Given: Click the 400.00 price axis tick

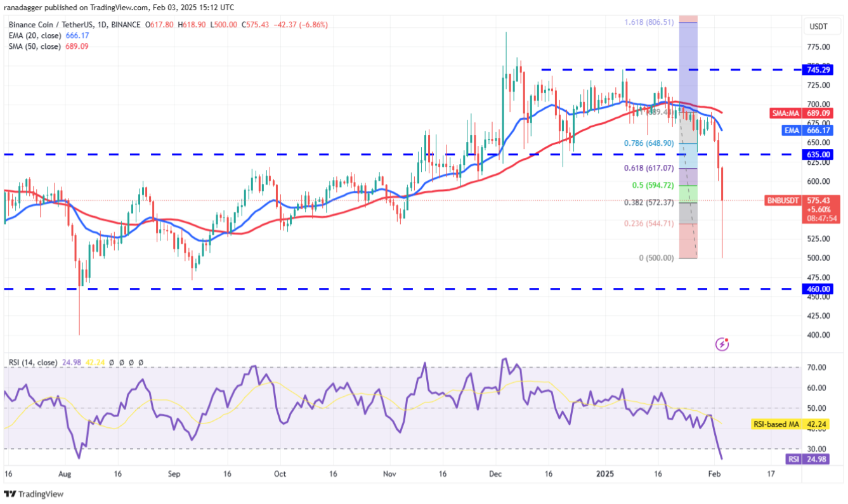Looking at the screenshot, I should 817,335.
